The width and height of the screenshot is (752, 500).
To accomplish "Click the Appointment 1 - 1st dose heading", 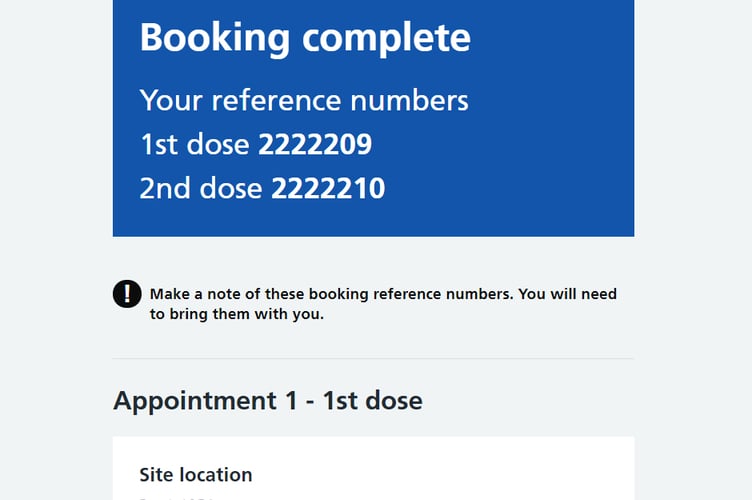I will pyautogui.click(x=268, y=401).
